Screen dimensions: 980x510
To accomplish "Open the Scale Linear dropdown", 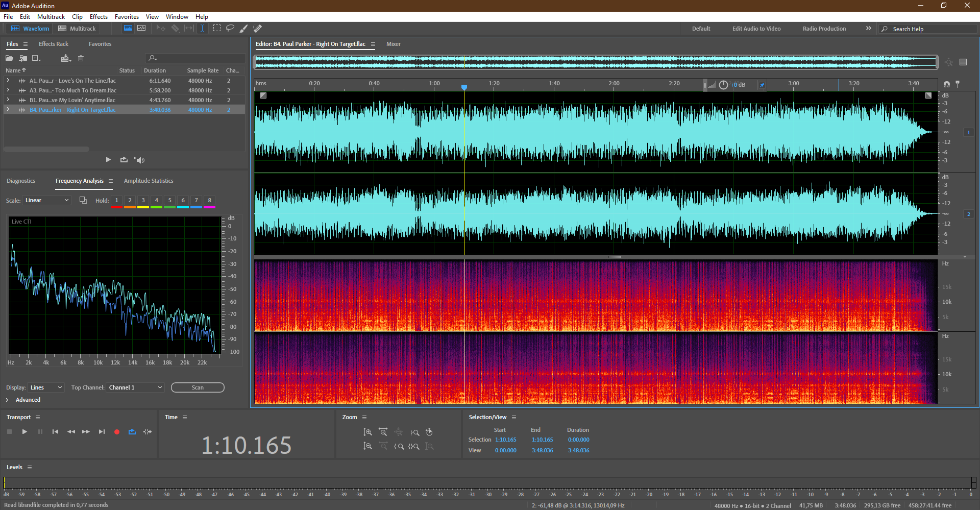I will point(46,200).
